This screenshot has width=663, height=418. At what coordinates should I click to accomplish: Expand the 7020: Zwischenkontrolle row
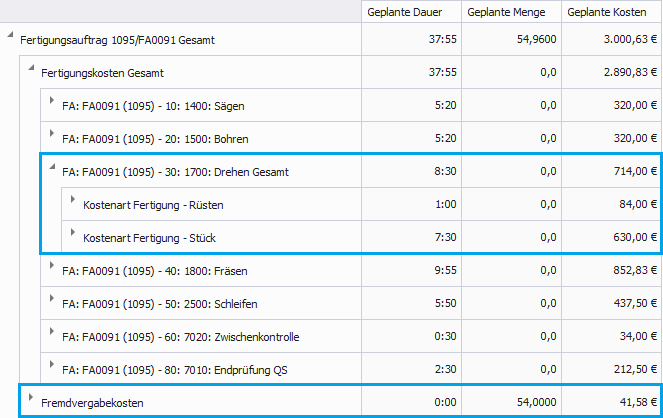[x=52, y=335]
